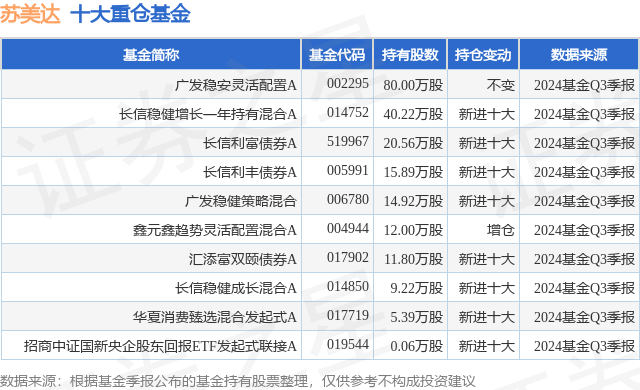Click the 0.06万股 holding value
Viewport: 640px width, 390px height.
[417, 346]
